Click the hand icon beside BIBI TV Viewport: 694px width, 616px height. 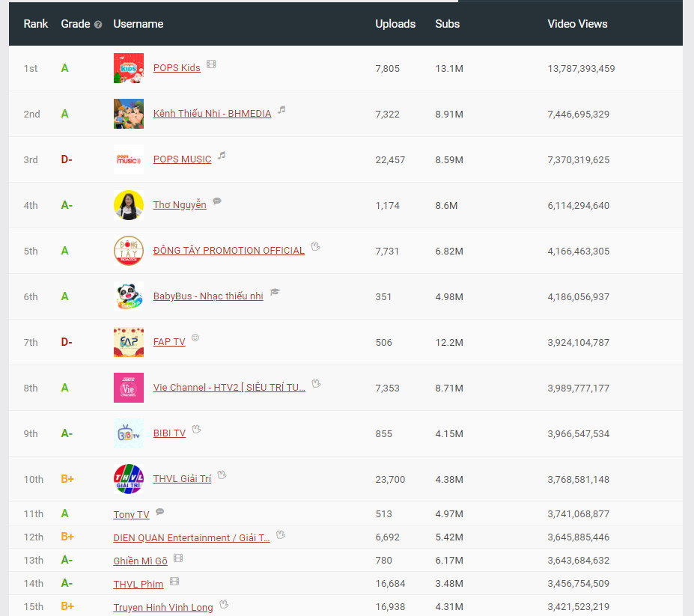pyautogui.click(x=196, y=430)
